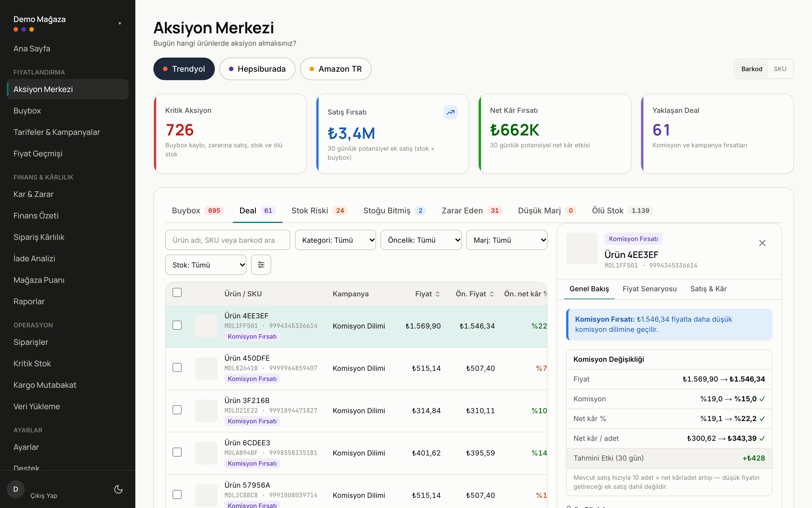The width and height of the screenshot is (812, 508).
Task: Go to Buybox in sidebar
Action: coord(67,111)
